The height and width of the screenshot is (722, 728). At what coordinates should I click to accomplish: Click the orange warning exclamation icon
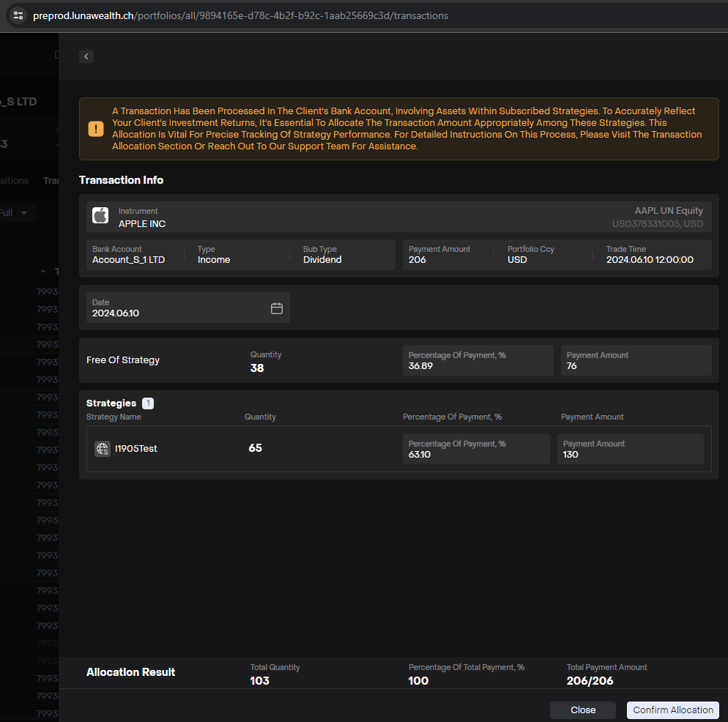point(96,129)
